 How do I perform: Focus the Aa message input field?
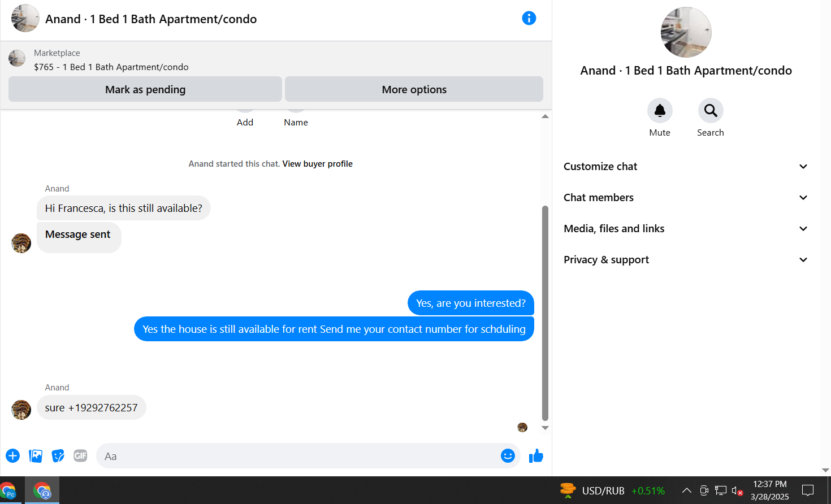tap(300, 456)
